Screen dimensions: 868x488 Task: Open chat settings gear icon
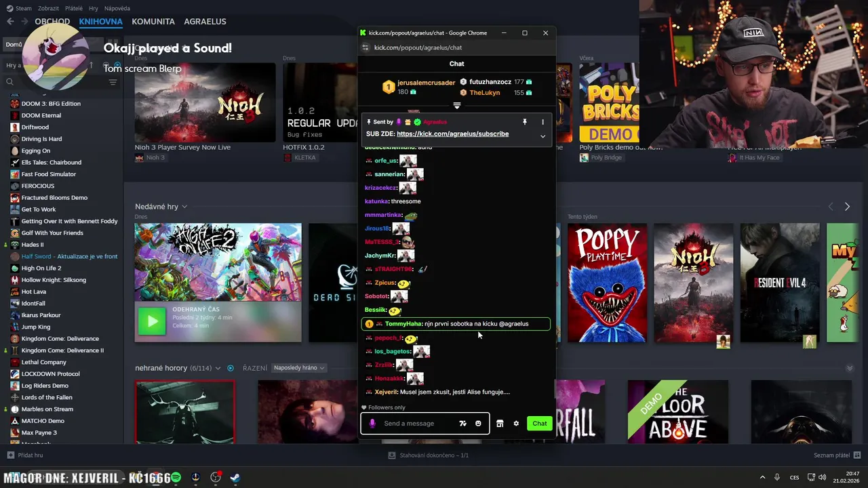[x=516, y=424]
